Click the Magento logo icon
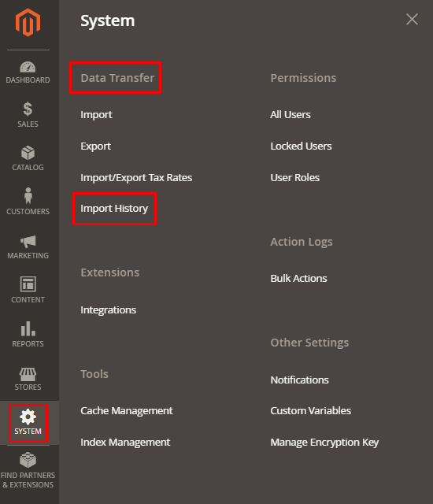Image resolution: width=433 pixels, height=504 pixels. click(28, 23)
